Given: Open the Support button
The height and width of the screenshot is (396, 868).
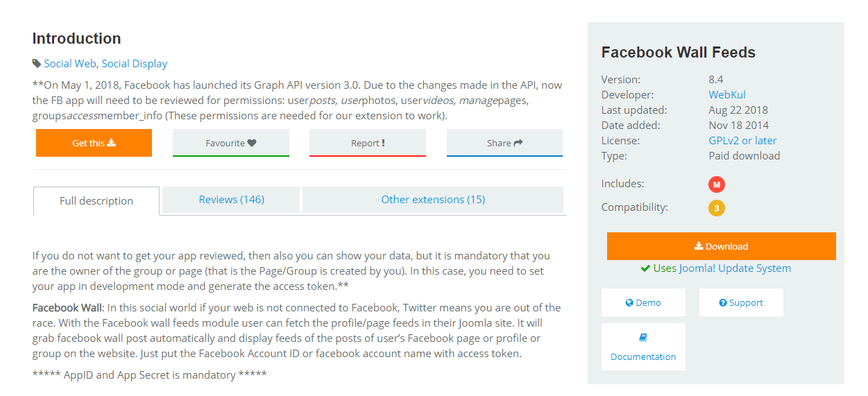Looking at the screenshot, I should tap(741, 302).
